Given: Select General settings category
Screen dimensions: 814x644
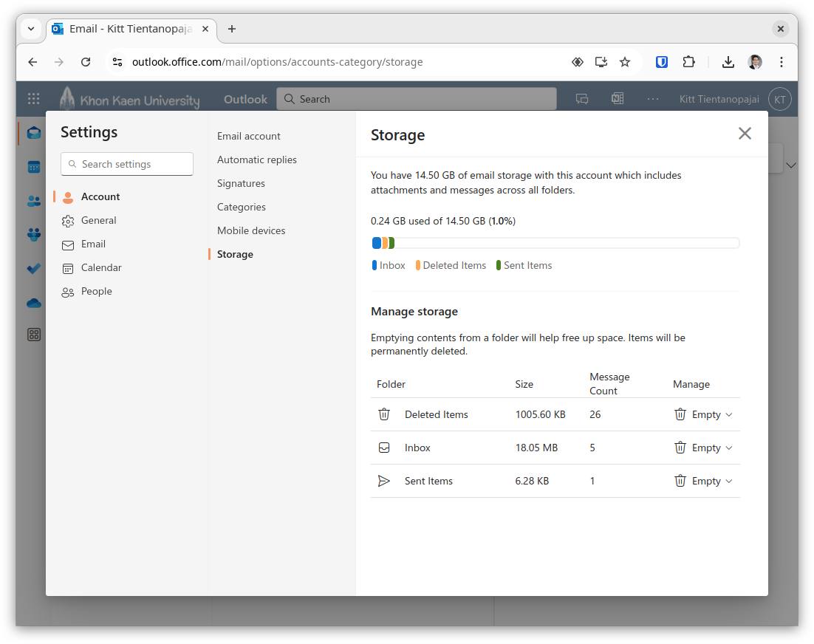Looking at the screenshot, I should (98, 220).
